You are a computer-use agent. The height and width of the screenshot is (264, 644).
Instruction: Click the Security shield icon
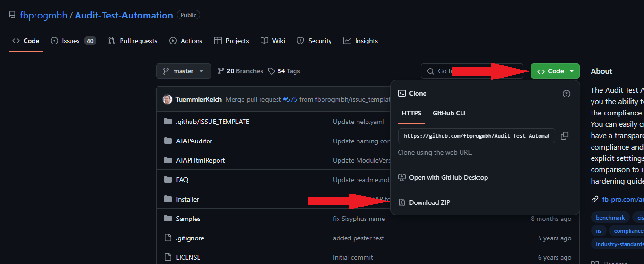tap(300, 41)
